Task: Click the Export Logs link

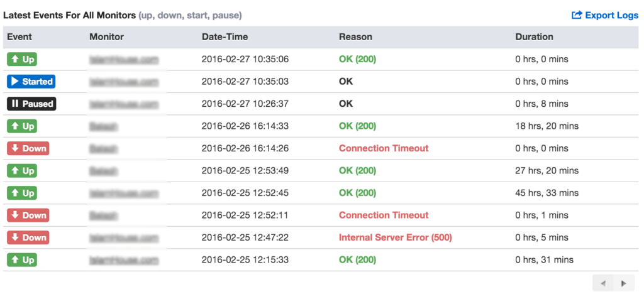Action: pos(605,16)
